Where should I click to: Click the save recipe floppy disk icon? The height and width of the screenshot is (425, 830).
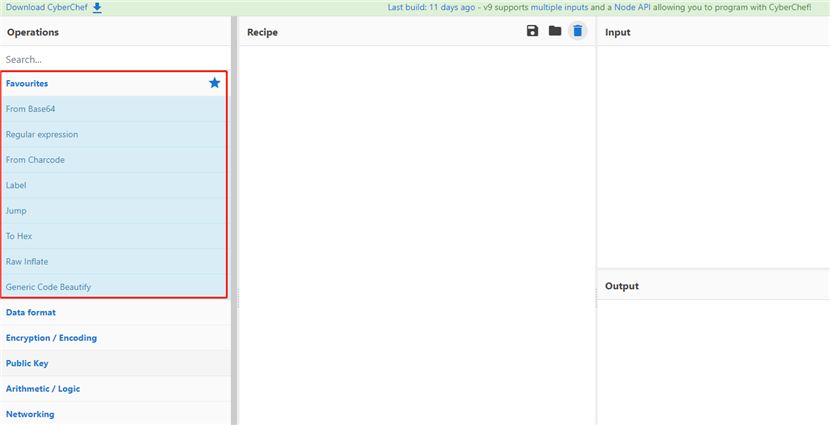533,31
